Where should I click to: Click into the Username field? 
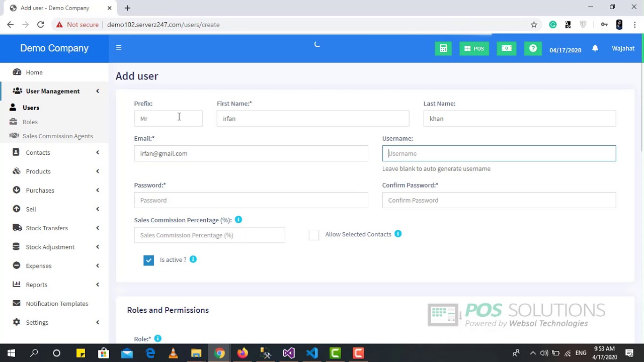(499, 153)
